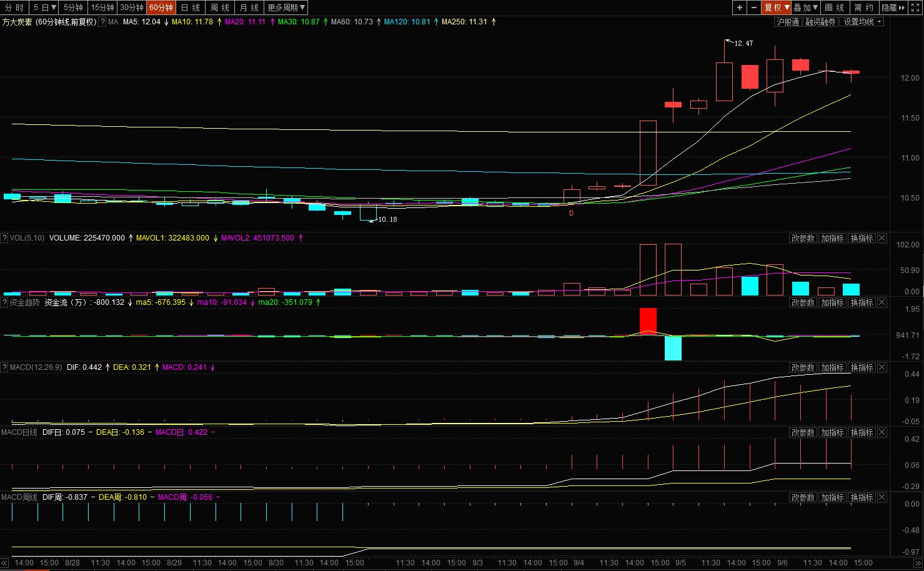Switch to 5分钟 period
Screen dimensions: 924x571
point(74,7)
